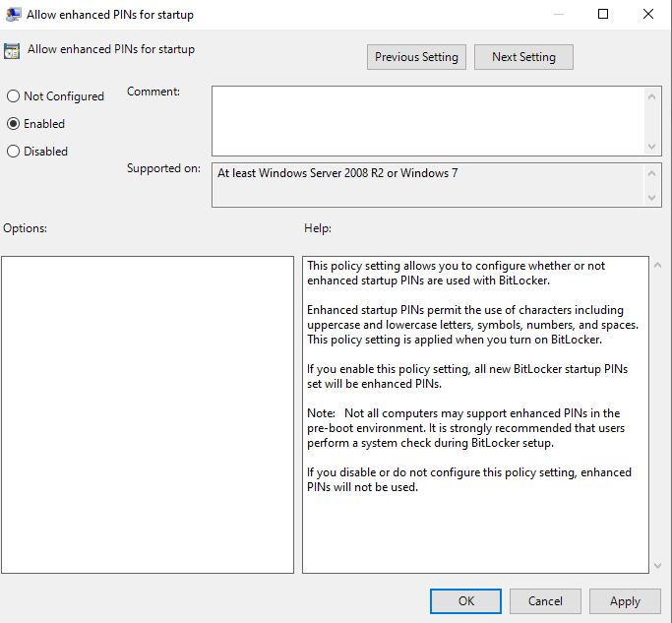
Task: Click the 'Note: Not all computers' help paragraph
Action: click(x=465, y=428)
